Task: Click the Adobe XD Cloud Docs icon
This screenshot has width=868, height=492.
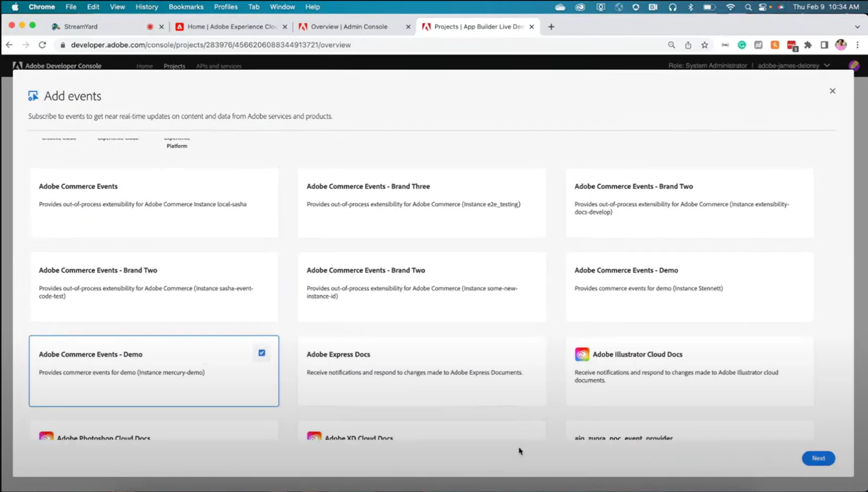Action: tap(314, 437)
